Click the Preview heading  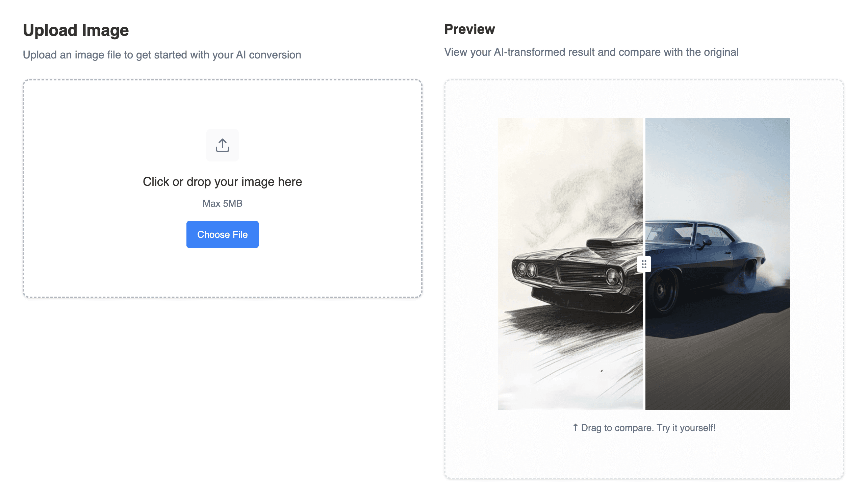coord(469,29)
